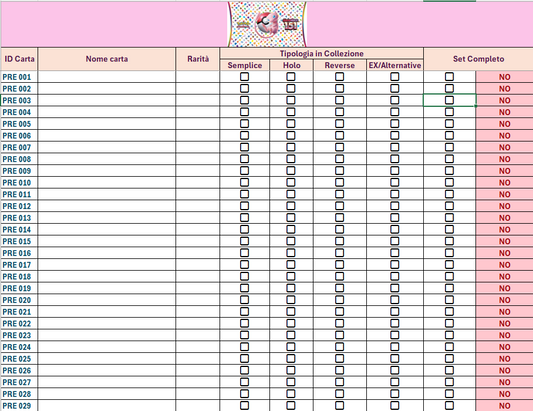The width and height of the screenshot is (533, 411).
Task: Mark Set Completo for card PRE 016
Action: 449,253
